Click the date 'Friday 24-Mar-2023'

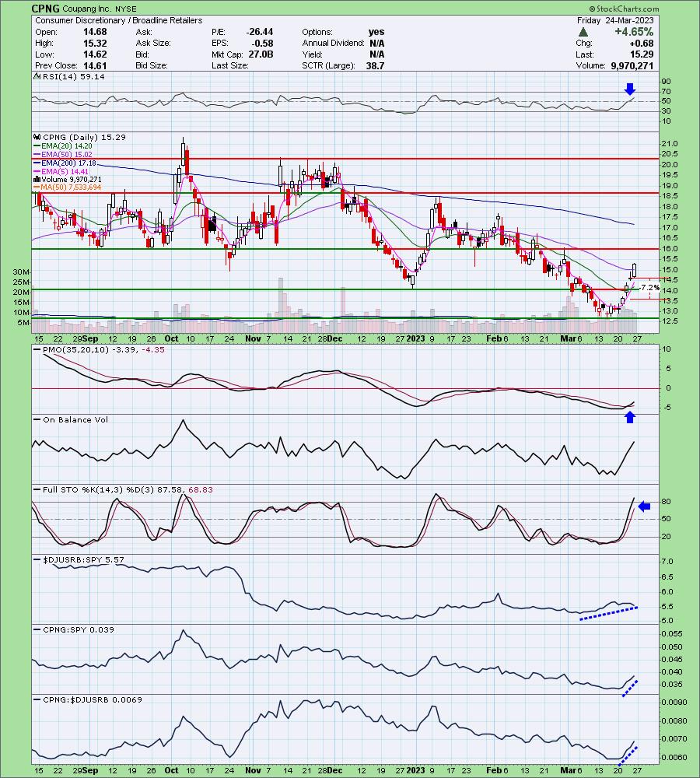[615, 20]
